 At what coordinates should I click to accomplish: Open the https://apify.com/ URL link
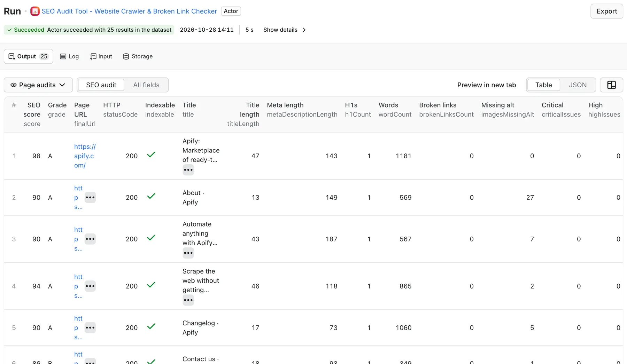pyautogui.click(x=85, y=156)
